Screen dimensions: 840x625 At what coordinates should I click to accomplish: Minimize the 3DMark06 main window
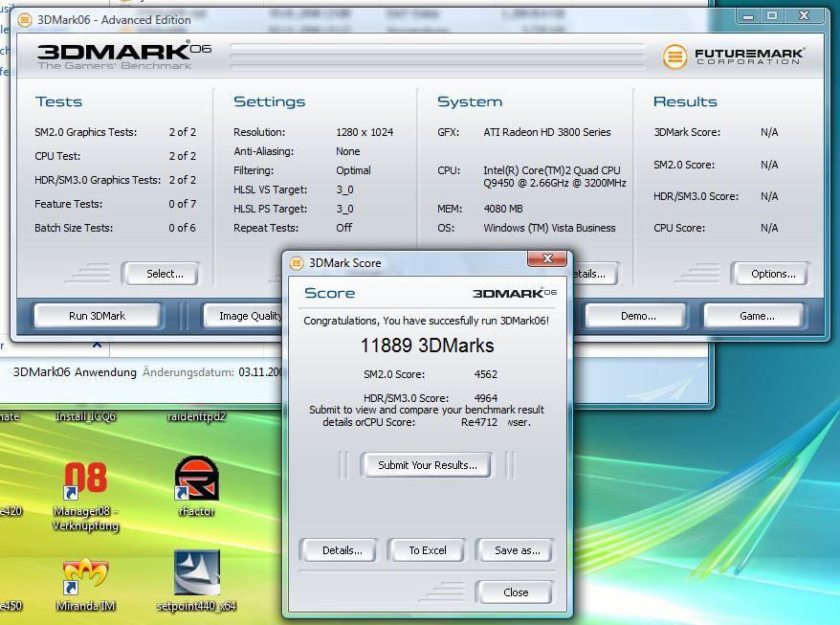pos(748,15)
